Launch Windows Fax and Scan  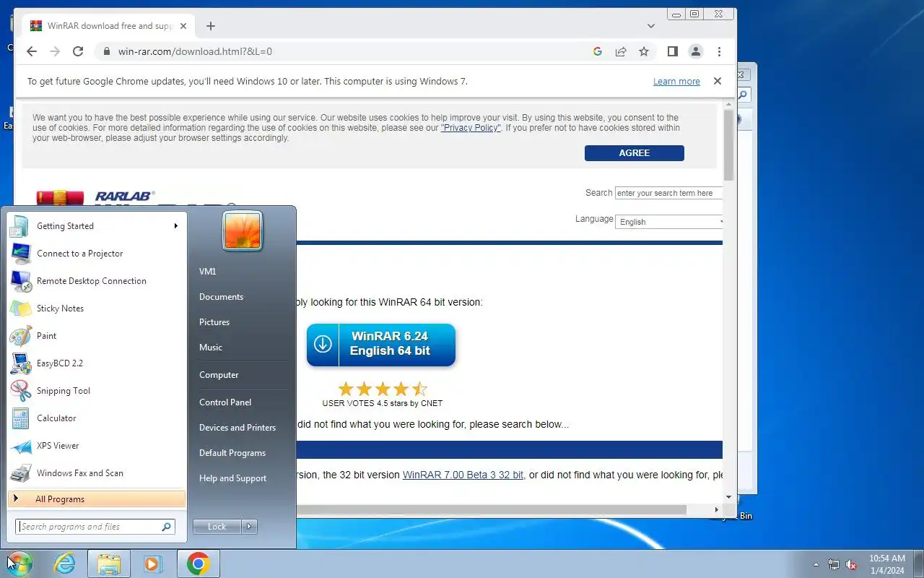tap(96, 473)
